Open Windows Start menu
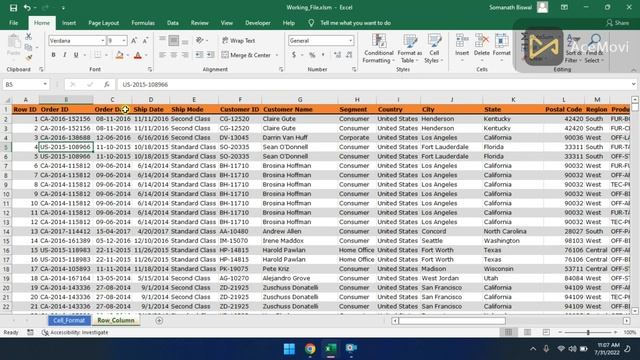 pos(289,349)
